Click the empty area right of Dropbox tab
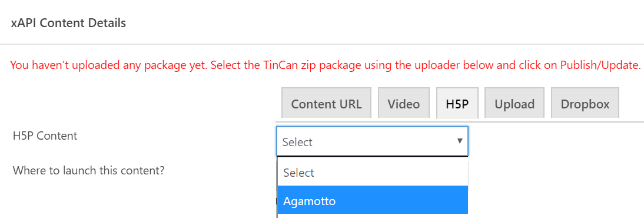 (x=631, y=103)
